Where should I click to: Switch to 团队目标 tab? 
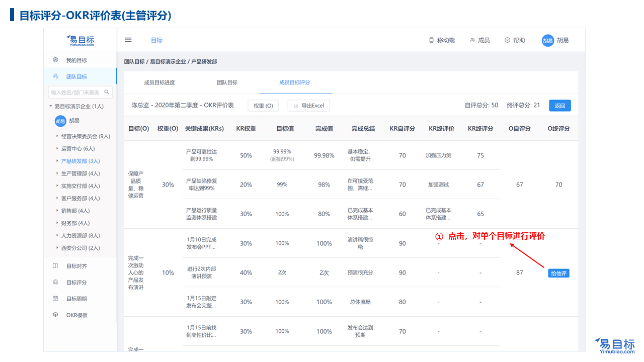227,82
